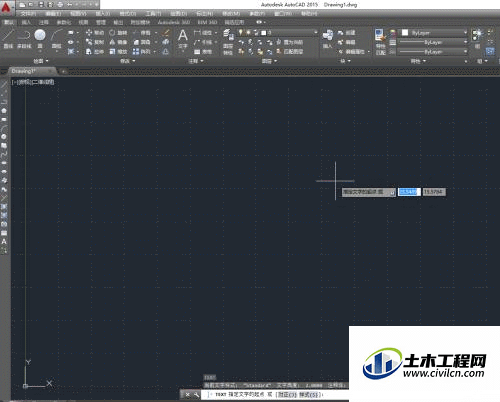The image size is (500, 402).
Task: Toggle the layer freeze sun icon
Action: (248, 32)
